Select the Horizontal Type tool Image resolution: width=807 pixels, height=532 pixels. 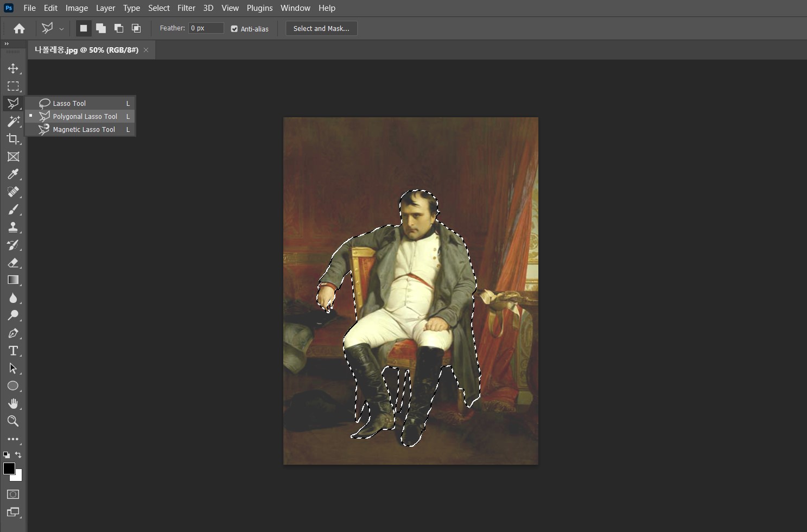click(x=13, y=351)
